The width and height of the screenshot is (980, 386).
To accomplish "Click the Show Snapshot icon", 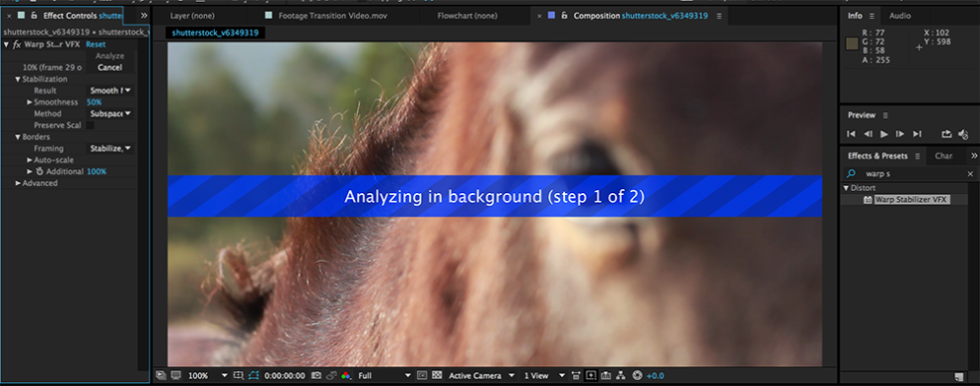I will 331,375.
